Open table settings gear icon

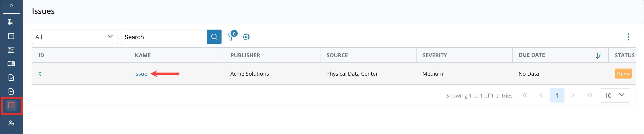tap(246, 37)
